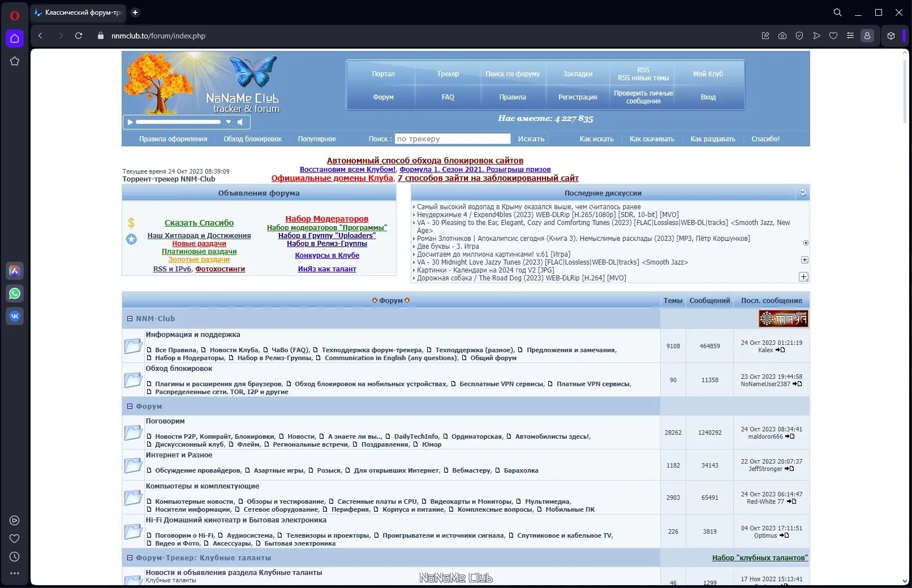Open last post arrow beside maldoror666
912x588 pixels.
tap(790, 437)
